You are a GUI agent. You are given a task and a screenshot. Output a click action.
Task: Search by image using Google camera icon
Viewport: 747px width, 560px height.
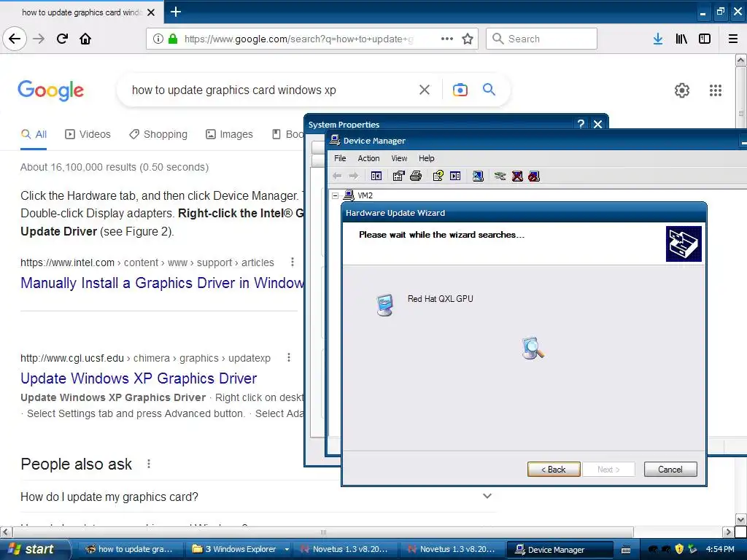(460, 90)
